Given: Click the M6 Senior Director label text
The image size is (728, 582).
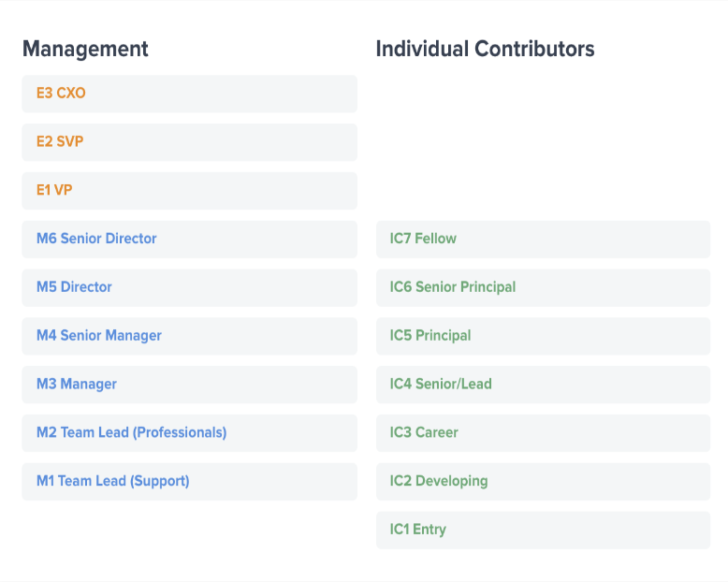Looking at the screenshot, I should tap(96, 240).
